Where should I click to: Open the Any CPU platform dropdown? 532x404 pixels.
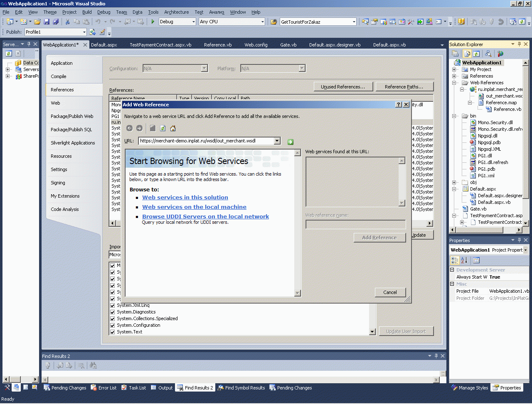coord(262,22)
